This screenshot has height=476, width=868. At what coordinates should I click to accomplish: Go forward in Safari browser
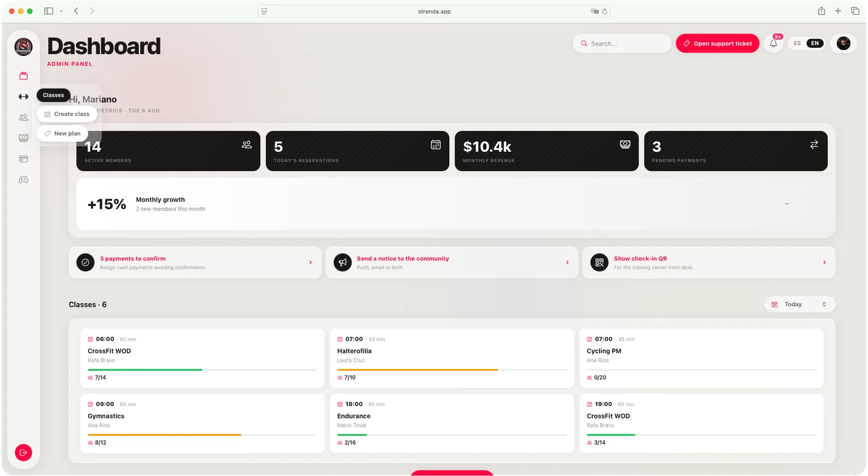[x=92, y=11]
